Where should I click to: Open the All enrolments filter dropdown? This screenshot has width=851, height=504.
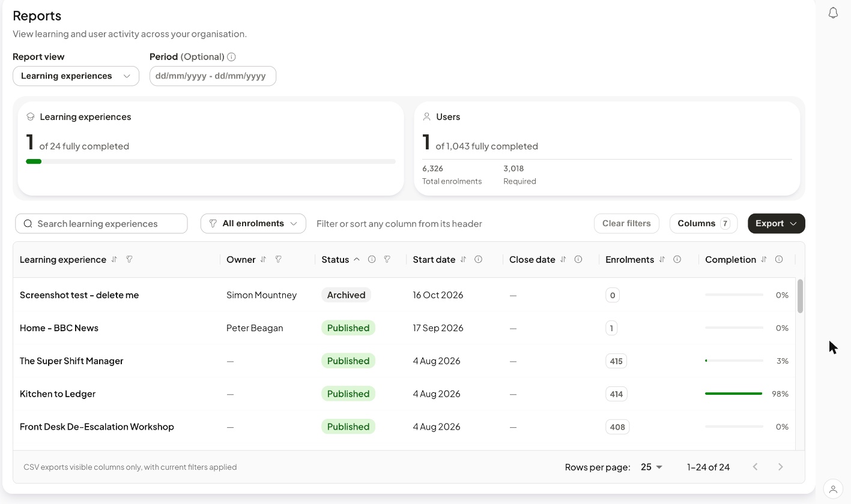[253, 224]
